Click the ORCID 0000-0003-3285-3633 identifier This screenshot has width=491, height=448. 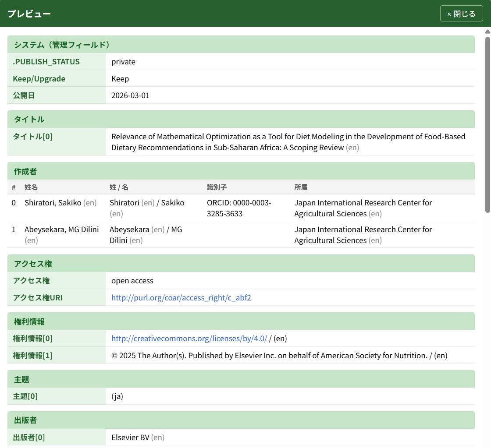click(x=239, y=208)
